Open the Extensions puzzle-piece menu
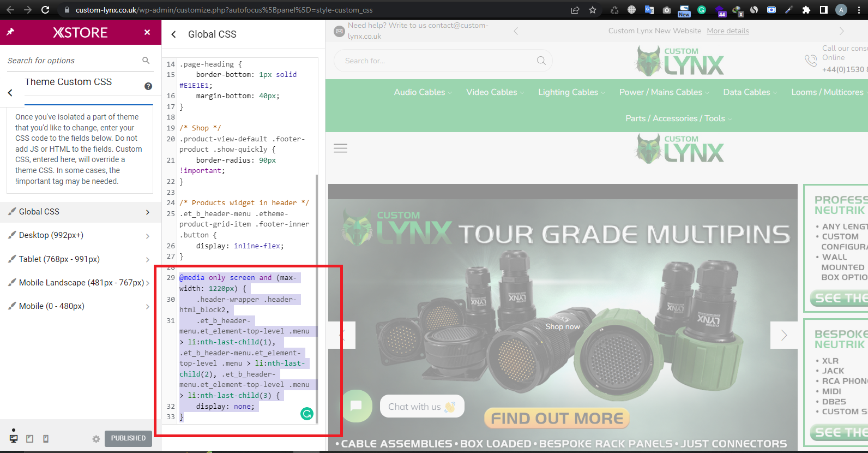This screenshot has width=868, height=453. tap(806, 10)
